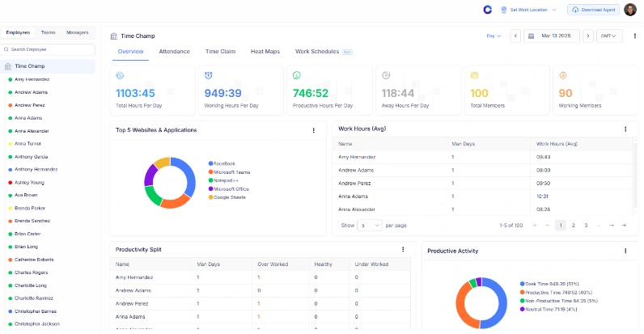Viewport: 644px width, 334px height.
Task: Click the Download Agent button
Action: pyautogui.click(x=593, y=10)
